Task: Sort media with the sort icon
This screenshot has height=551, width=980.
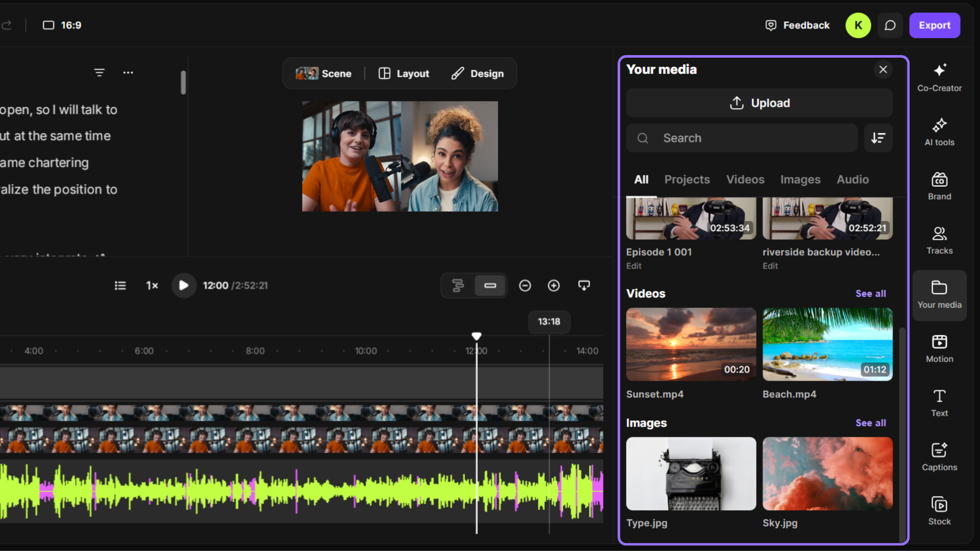Action: pos(878,138)
